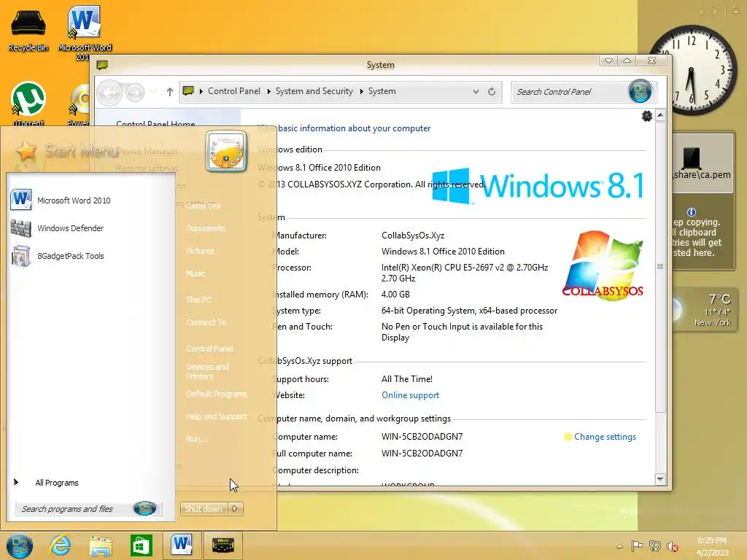Click breadcrumb arrow after System and Security

(x=361, y=91)
